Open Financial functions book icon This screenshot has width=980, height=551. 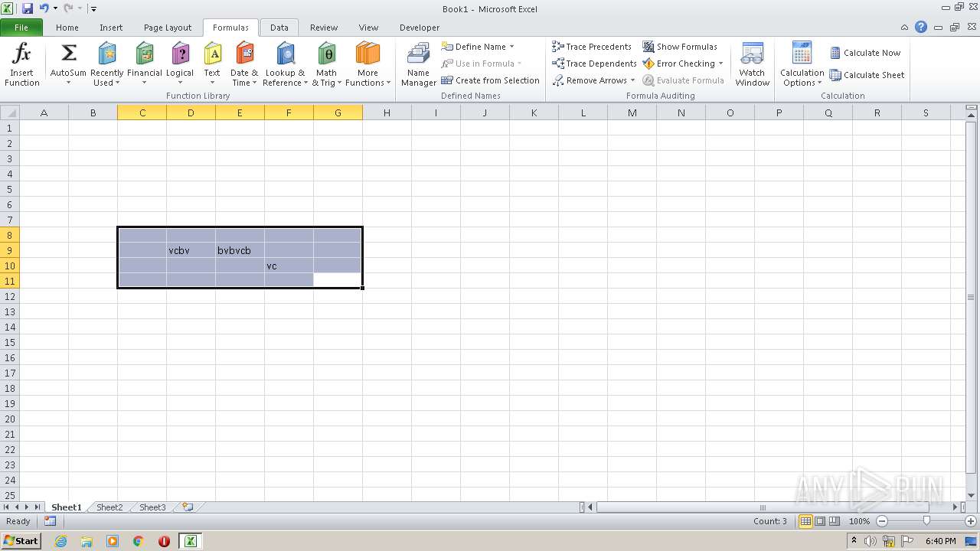coord(144,54)
